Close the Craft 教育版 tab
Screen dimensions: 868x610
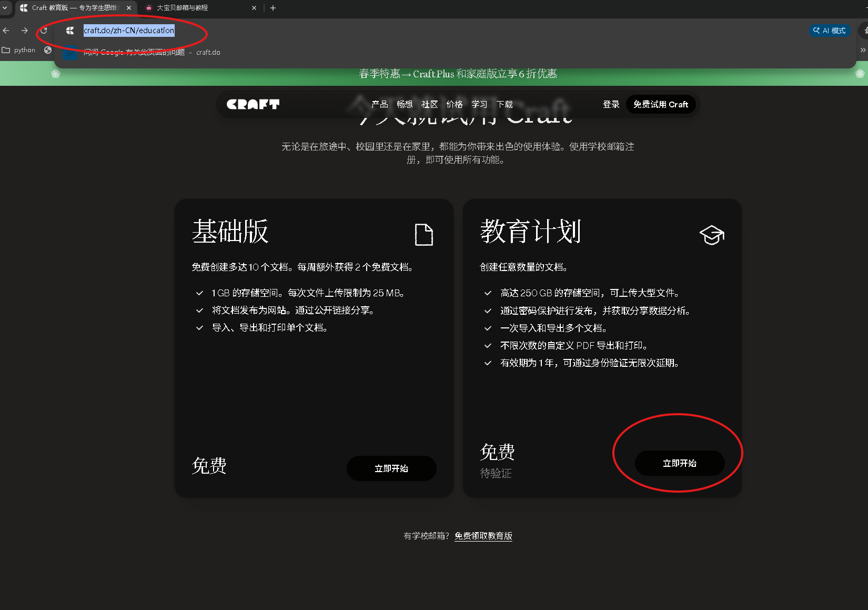pos(129,8)
